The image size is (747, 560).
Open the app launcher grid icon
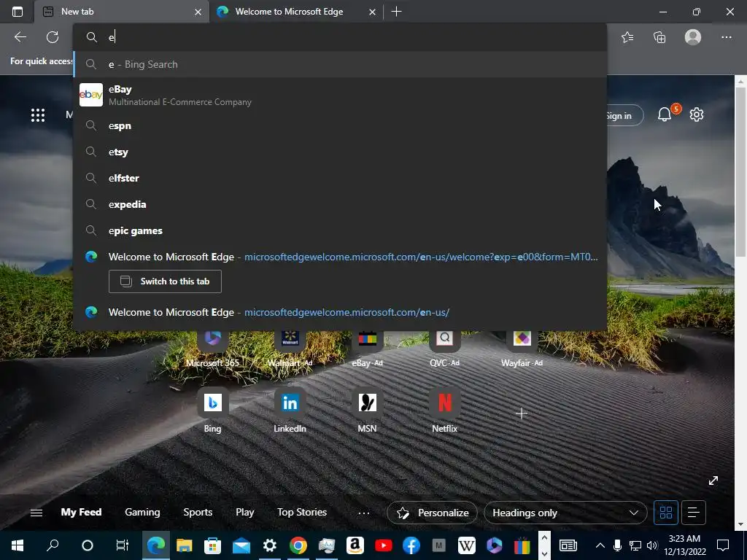coord(38,114)
